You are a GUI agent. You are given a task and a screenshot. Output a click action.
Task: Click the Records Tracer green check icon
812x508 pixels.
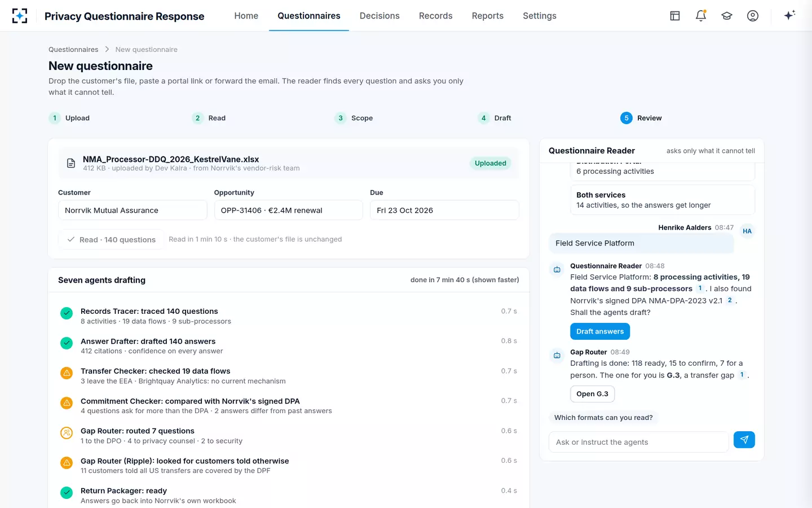[x=67, y=313]
